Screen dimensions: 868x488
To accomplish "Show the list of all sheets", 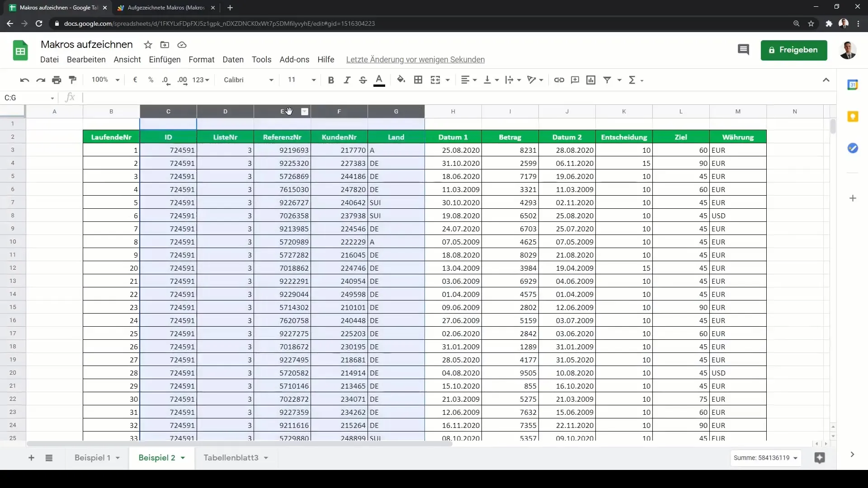I will [x=49, y=458].
